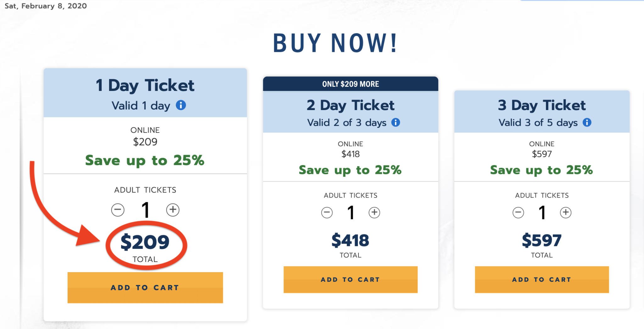Click the BUY NOW! heading

(x=335, y=43)
